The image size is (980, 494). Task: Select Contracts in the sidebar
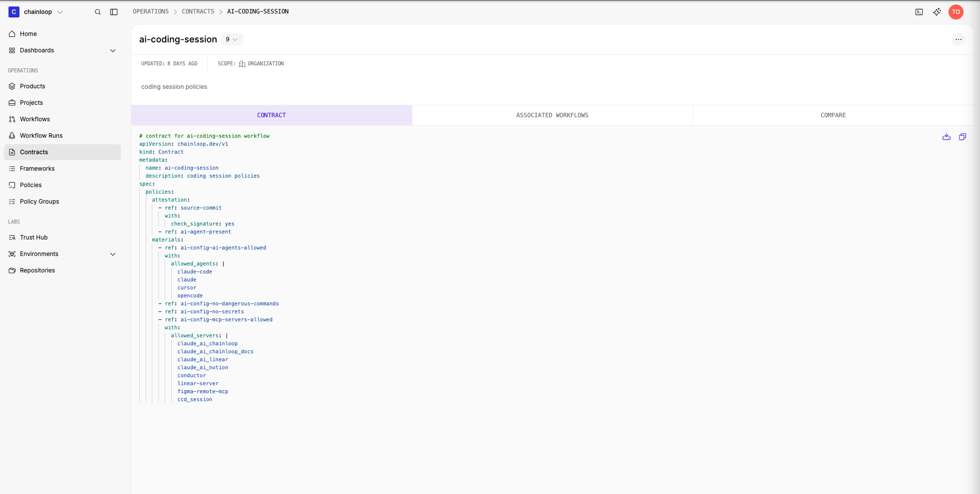pyautogui.click(x=62, y=152)
